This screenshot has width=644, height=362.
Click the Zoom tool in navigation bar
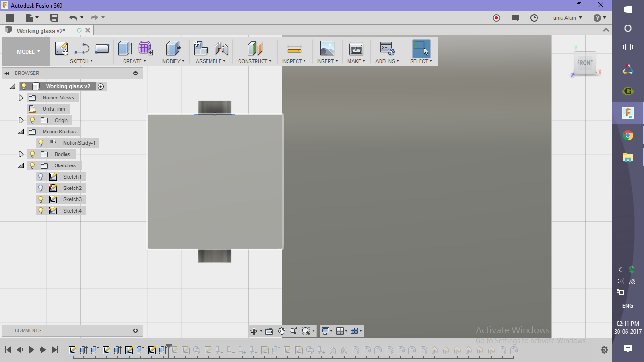(x=293, y=331)
